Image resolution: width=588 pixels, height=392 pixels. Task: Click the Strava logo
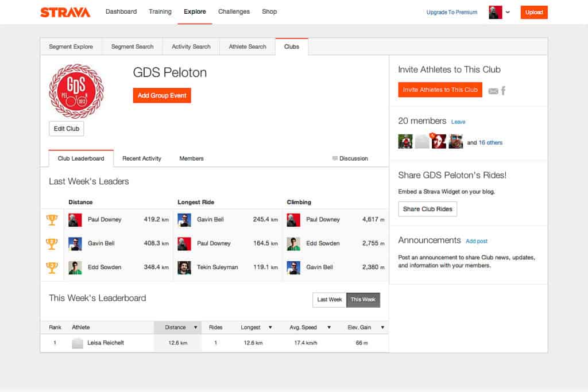tap(65, 13)
